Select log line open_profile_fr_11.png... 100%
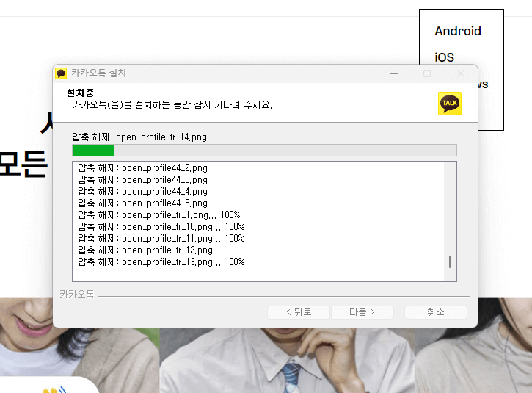Image resolution: width=532 pixels, height=393 pixels. click(x=161, y=239)
